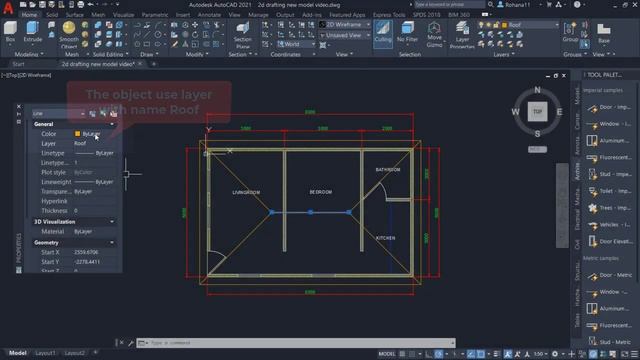Click the Plot printer icon in quick access toolbar
Viewport: 640px width, 360px height.
pyautogui.click(x=80, y=5)
